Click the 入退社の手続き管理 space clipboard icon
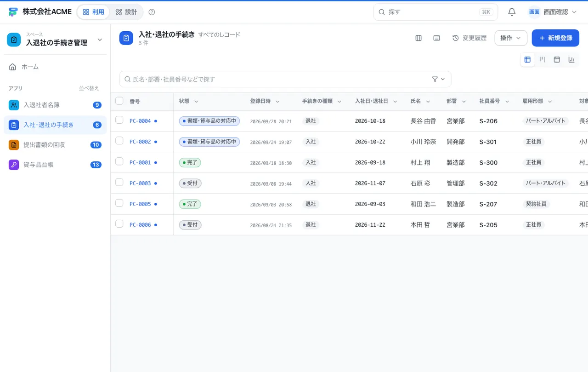This screenshot has height=372, width=588. point(14,40)
